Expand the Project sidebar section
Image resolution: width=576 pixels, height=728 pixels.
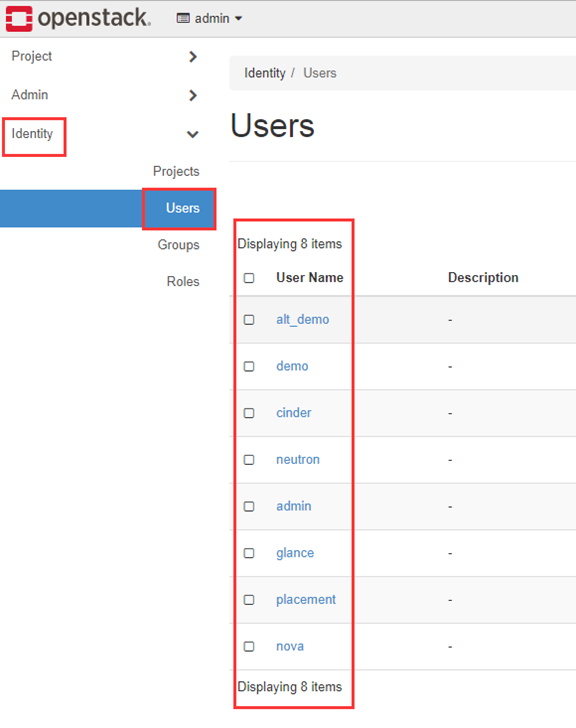104,57
